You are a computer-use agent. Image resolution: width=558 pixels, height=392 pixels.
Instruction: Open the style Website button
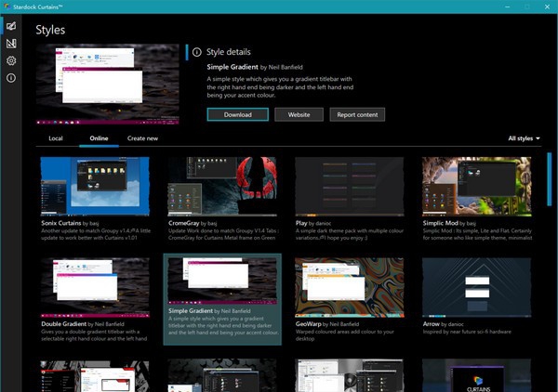(299, 114)
